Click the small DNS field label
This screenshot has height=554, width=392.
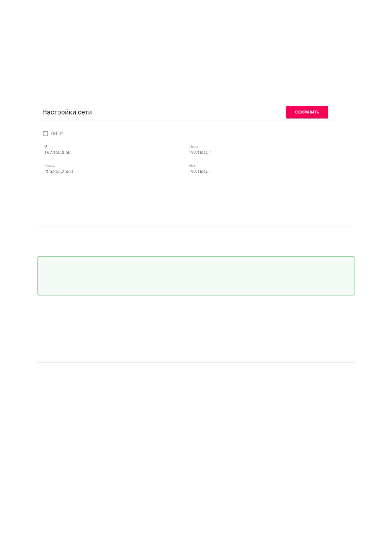[192, 166]
